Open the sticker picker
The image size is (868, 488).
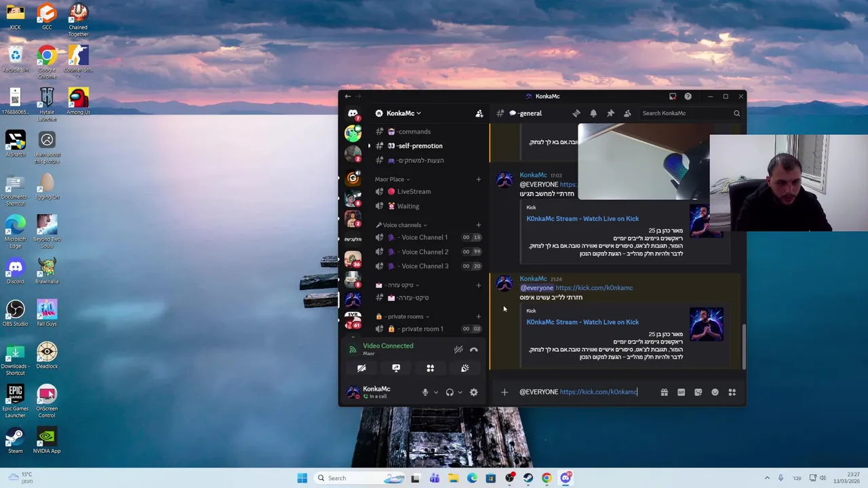pos(698,392)
